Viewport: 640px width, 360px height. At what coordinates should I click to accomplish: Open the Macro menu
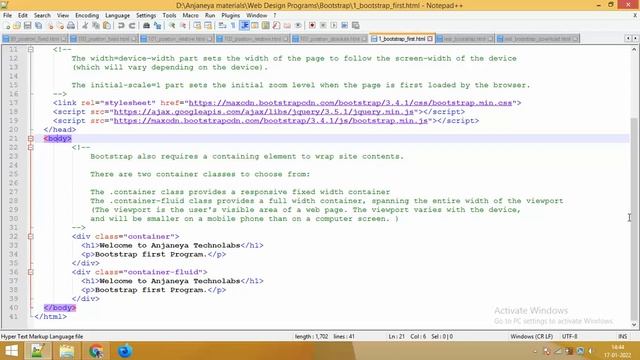click(191, 16)
